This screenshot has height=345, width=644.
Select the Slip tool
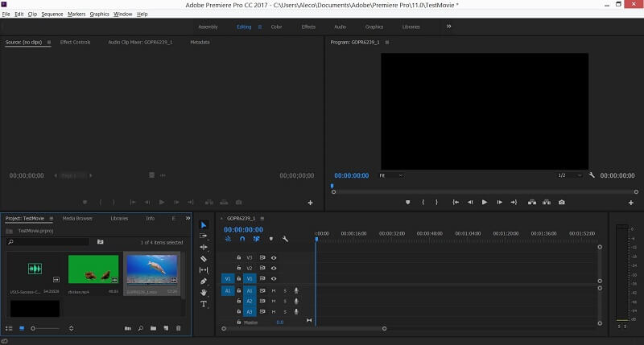pyautogui.click(x=204, y=270)
